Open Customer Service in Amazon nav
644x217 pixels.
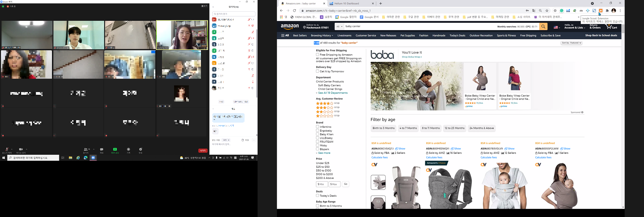[x=366, y=35]
